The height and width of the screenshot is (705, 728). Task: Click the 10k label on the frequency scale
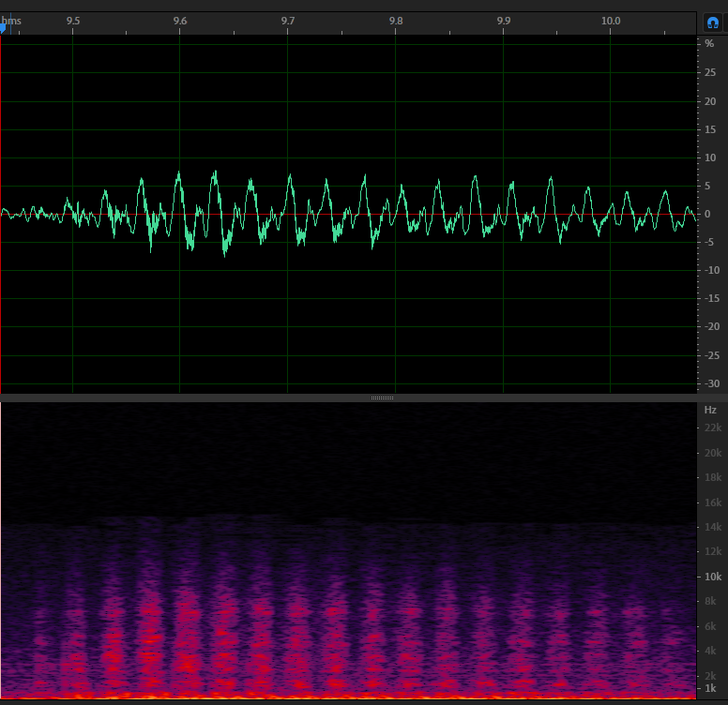pyautogui.click(x=713, y=577)
